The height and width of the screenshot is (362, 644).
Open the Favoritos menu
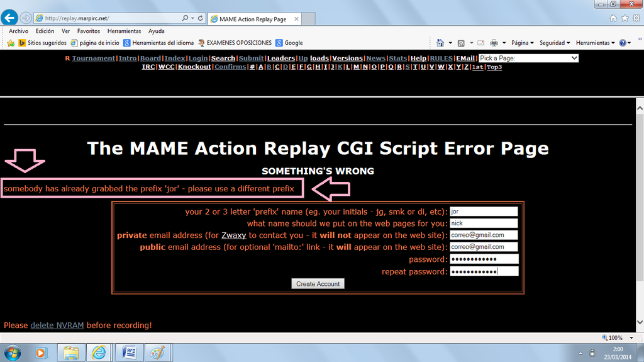88,31
